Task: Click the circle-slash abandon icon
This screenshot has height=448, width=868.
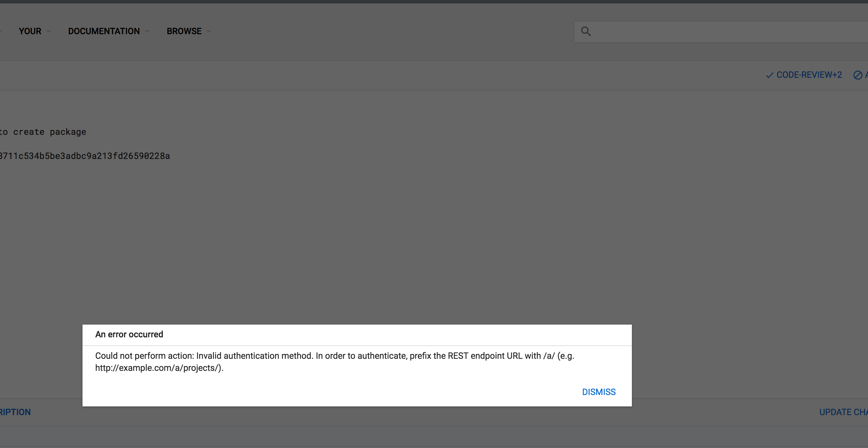Action: 858,75
